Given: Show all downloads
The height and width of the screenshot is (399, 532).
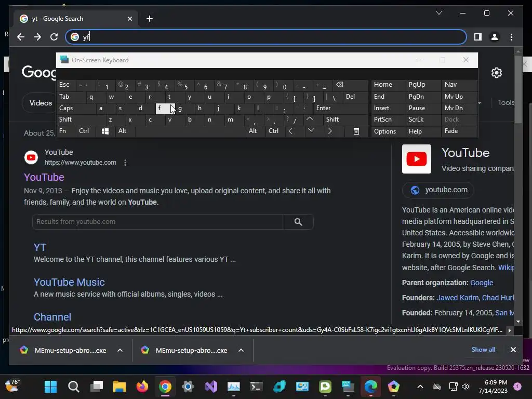Looking at the screenshot, I should pyautogui.click(x=483, y=350).
